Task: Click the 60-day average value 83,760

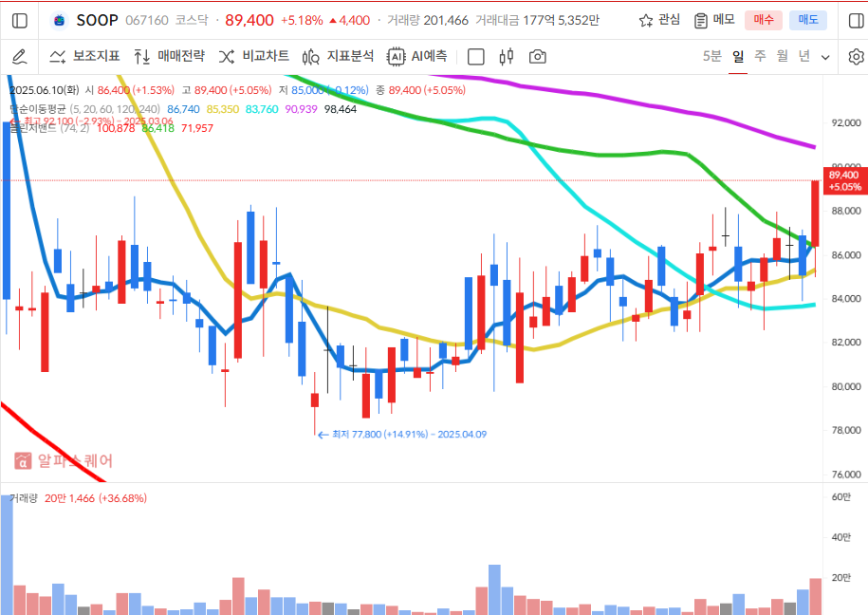Action: point(262,109)
